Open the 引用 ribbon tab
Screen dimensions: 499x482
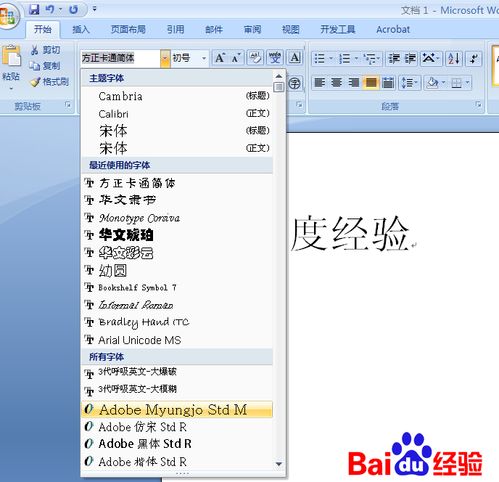(x=175, y=29)
